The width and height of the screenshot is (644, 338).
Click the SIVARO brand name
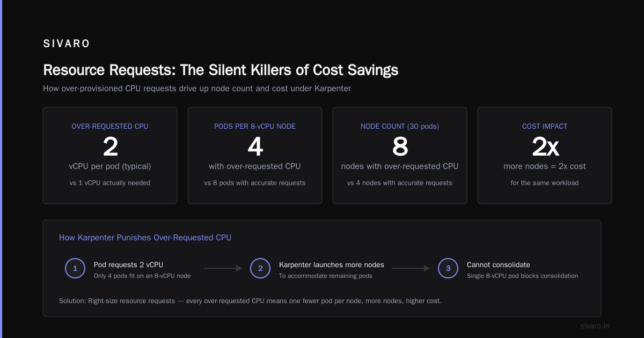click(x=67, y=44)
